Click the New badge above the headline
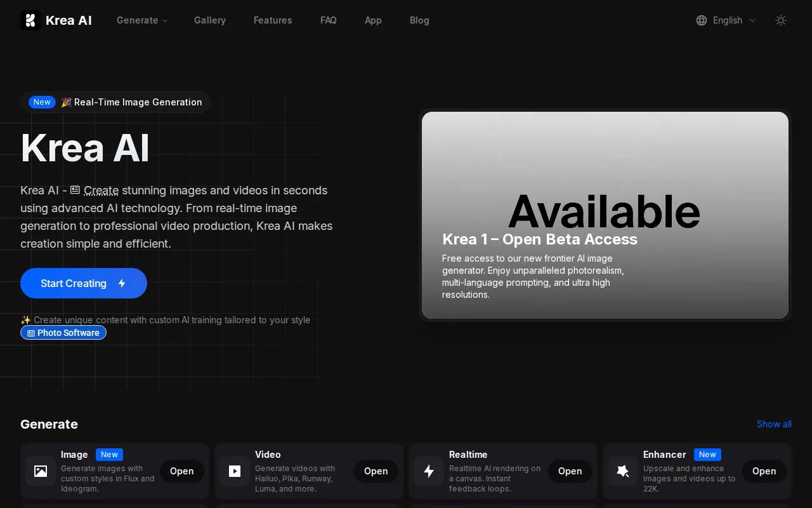 tap(42, 102)
